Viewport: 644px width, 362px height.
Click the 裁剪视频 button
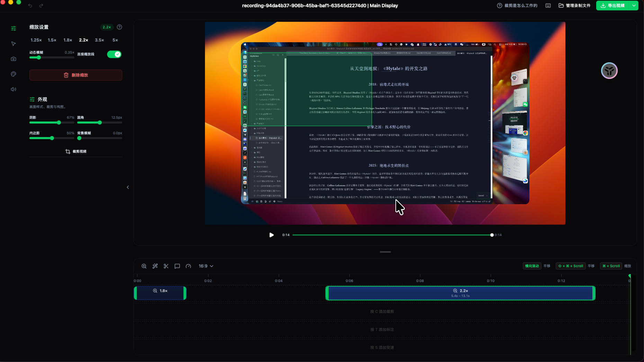[x=76, y=152]
